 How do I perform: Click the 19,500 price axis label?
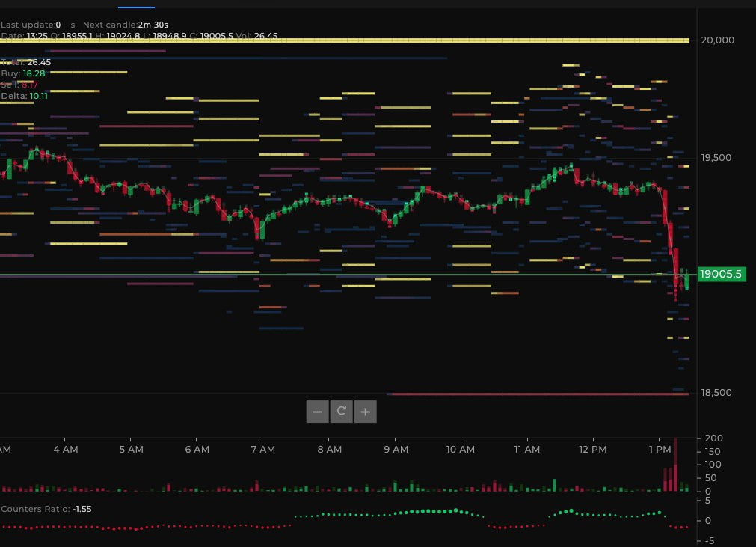[718, 158]
